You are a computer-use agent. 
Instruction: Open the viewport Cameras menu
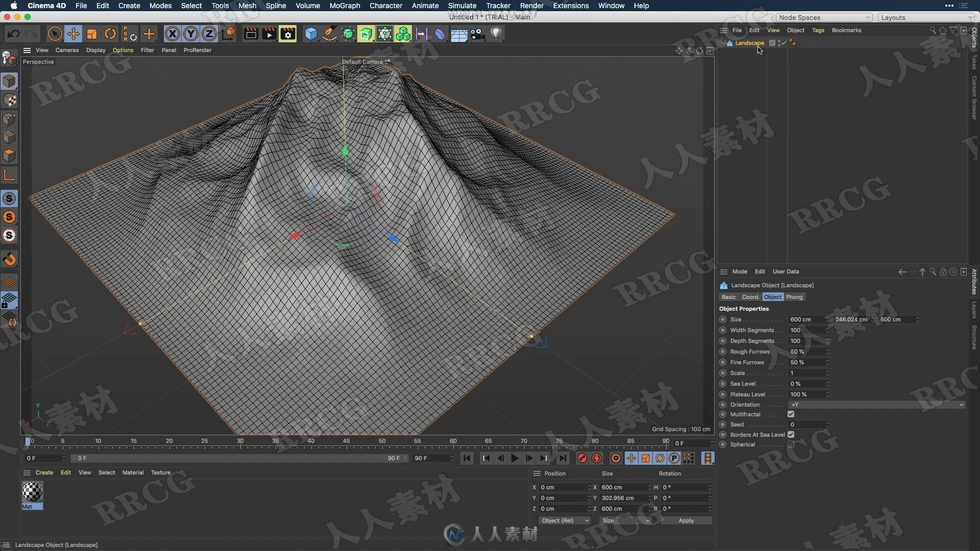pyautogui.click(x=67, y=50)
